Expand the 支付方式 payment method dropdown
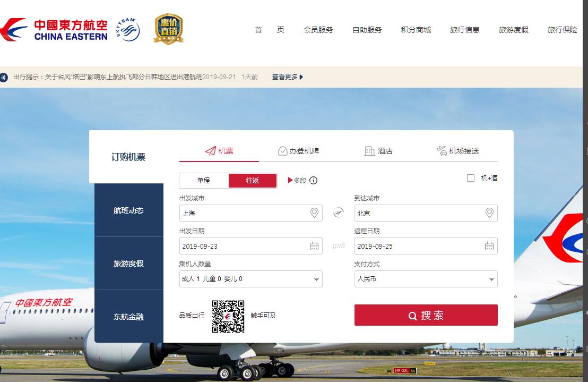588x382 pixels. point(491,279)
